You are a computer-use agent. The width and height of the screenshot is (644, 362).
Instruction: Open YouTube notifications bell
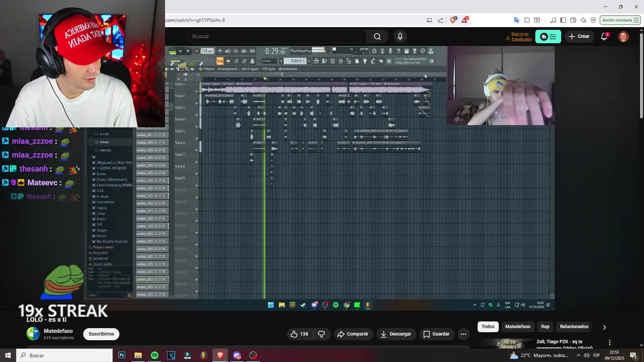(x=604, y=36)
